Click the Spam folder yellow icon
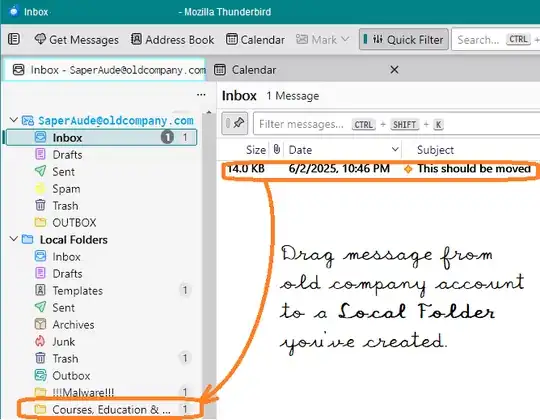Screen dimensions: 540x420 click(40, 188)
